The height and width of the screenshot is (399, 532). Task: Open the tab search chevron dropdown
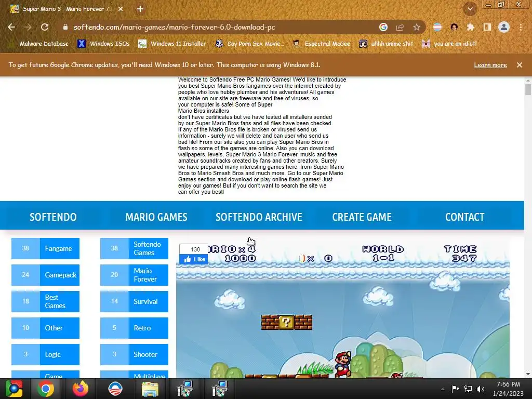click(x=470, y=9)
